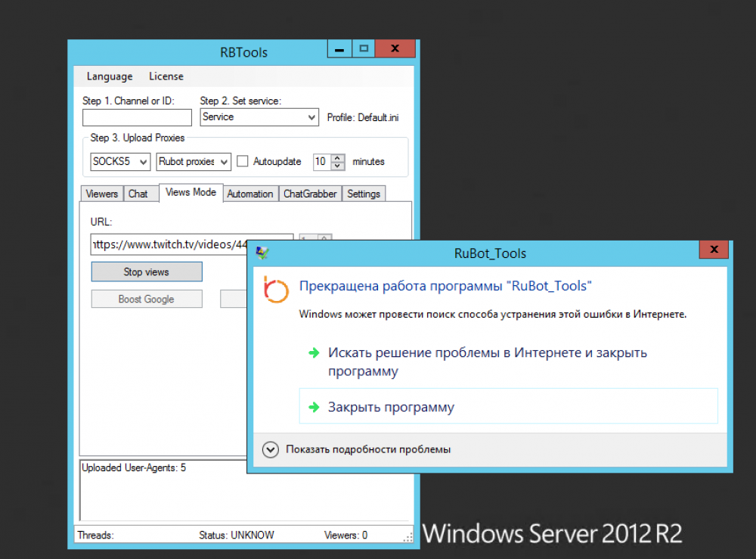Switch to the Automation tab

[249, 194]
